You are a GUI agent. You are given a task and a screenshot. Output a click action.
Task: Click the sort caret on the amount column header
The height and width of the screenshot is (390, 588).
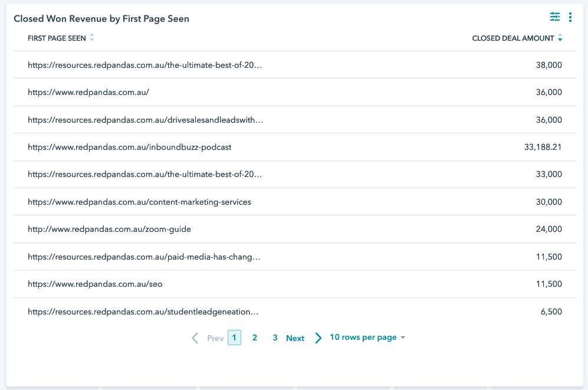tap(559, 37)
